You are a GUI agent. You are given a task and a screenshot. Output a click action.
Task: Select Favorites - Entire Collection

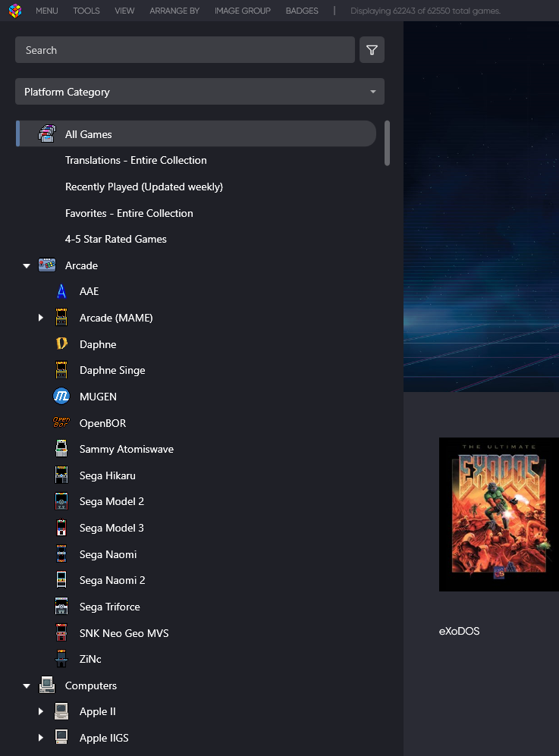[x=129, y=213]
